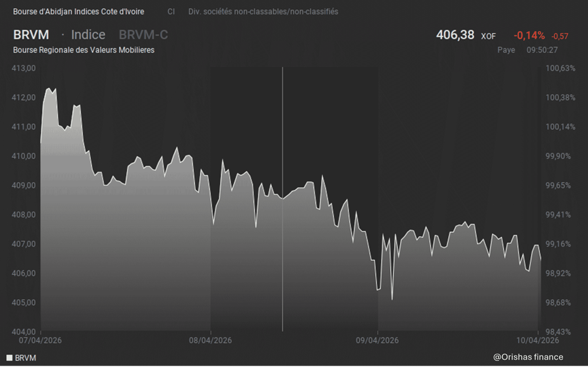Click the Paye status label
Screen dimensions: 588x368
506,50
